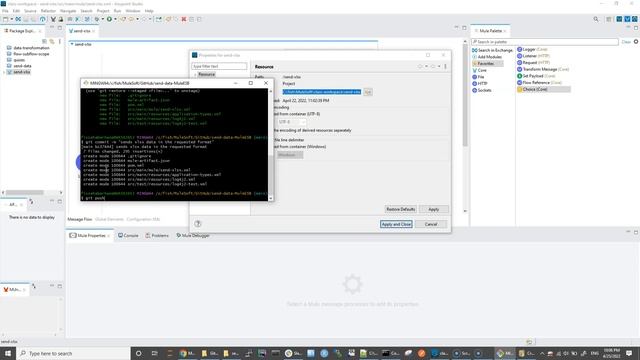Screen dimensions: 640x360
Task: Select Logger (Core) component in palette
Action: point(532,49)
